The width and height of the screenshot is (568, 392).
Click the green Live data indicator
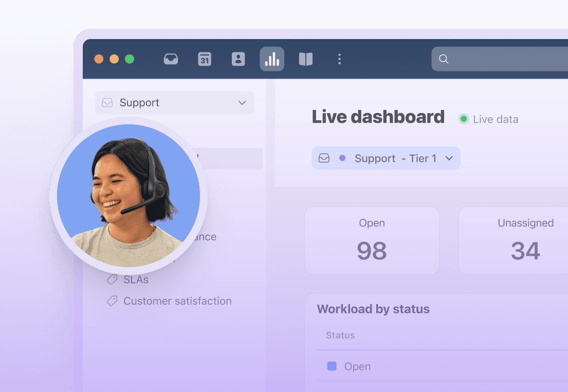coord(464,119)
